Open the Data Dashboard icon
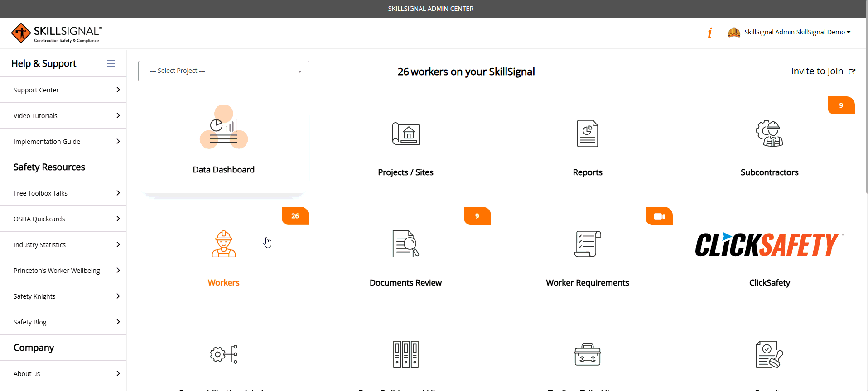The width and height of the screenshot is (868, 391). pos(224,127)
